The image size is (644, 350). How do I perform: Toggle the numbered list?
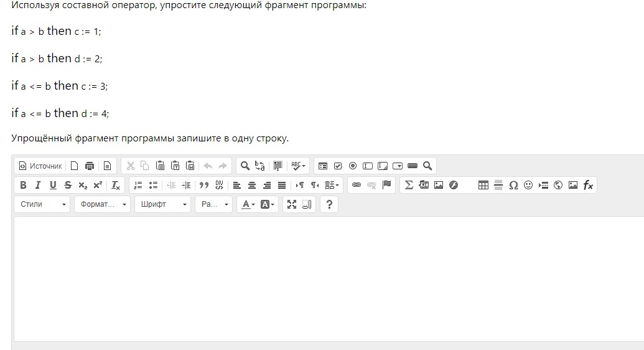[138, 185]
